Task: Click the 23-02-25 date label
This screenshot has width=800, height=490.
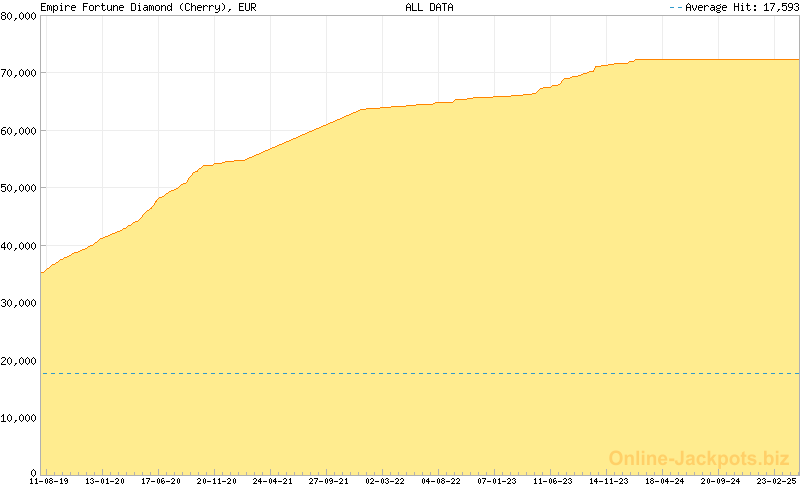Action: point(776,481)
